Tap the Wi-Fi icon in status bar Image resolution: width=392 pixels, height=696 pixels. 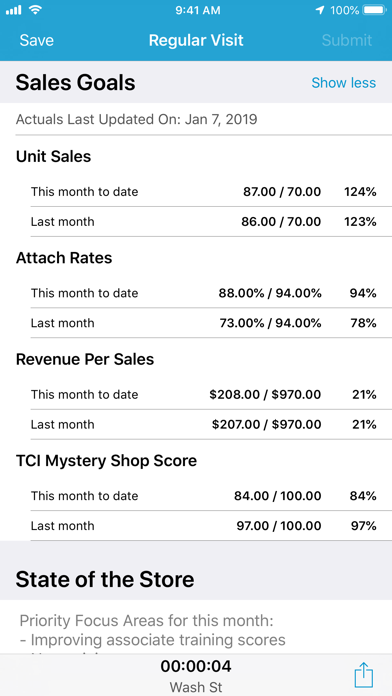(35, 10)
